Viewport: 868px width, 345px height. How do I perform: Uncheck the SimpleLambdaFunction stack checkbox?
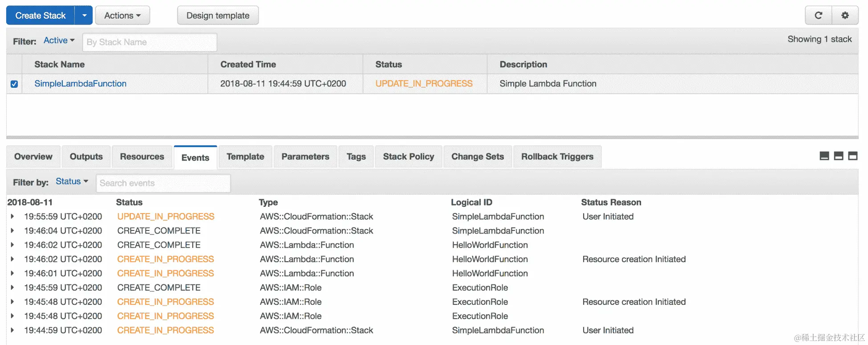click(14, 84)
